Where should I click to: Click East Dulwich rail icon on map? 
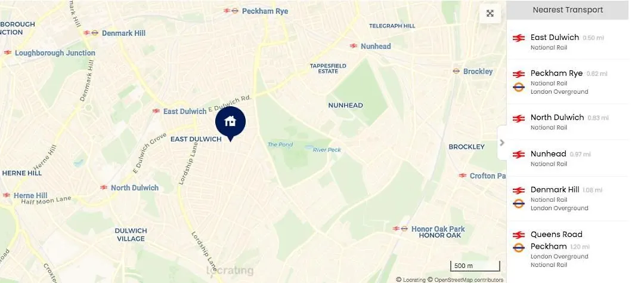click(x=156, y=111)
